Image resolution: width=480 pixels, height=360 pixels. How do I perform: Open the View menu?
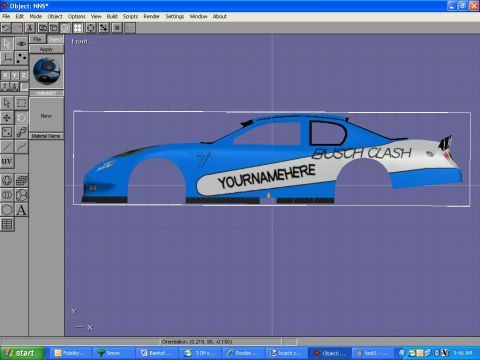click(x=96, y=16)
